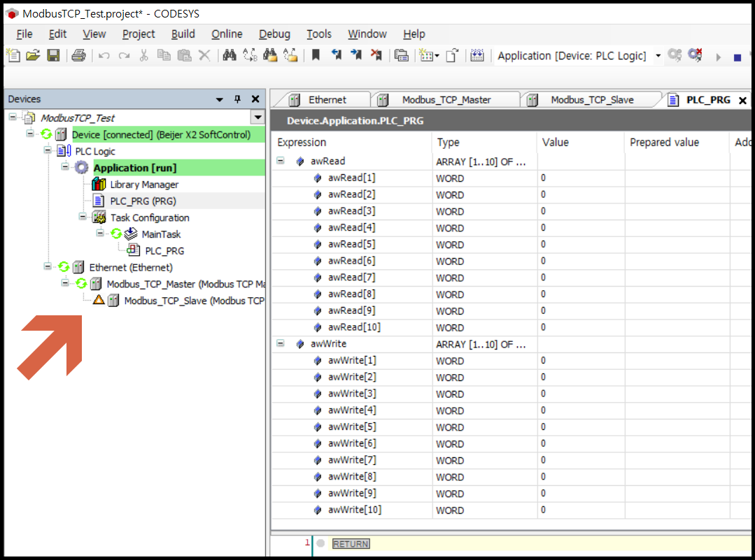The image size is (755, 560).
Task: Click the Logout icon on the toolbar
Action: pos(693,55)
